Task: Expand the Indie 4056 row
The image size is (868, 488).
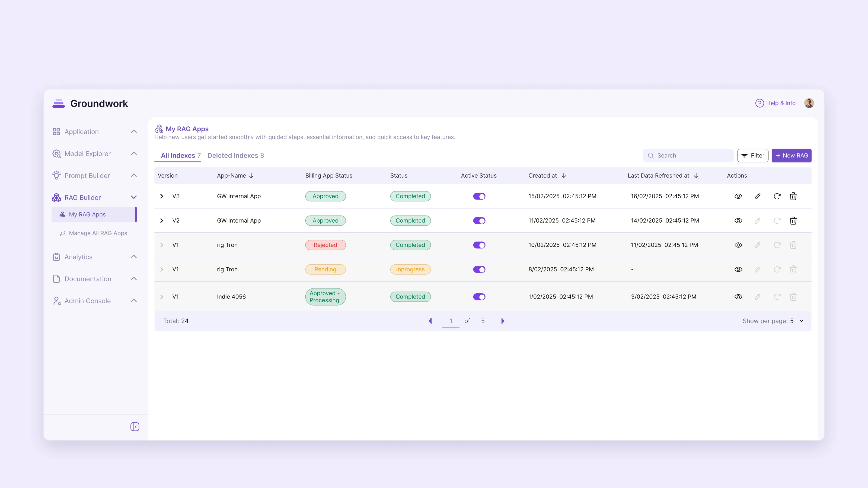Action: (x=162, y=297)
